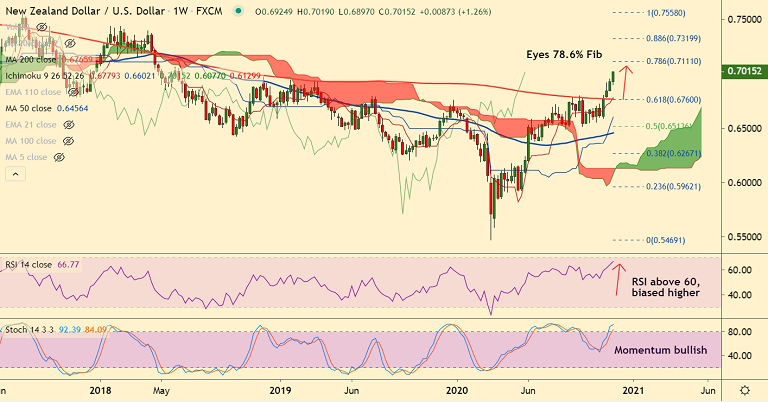Click the Stoch value 84.09
Screen dimensions: 768x402
95,330
